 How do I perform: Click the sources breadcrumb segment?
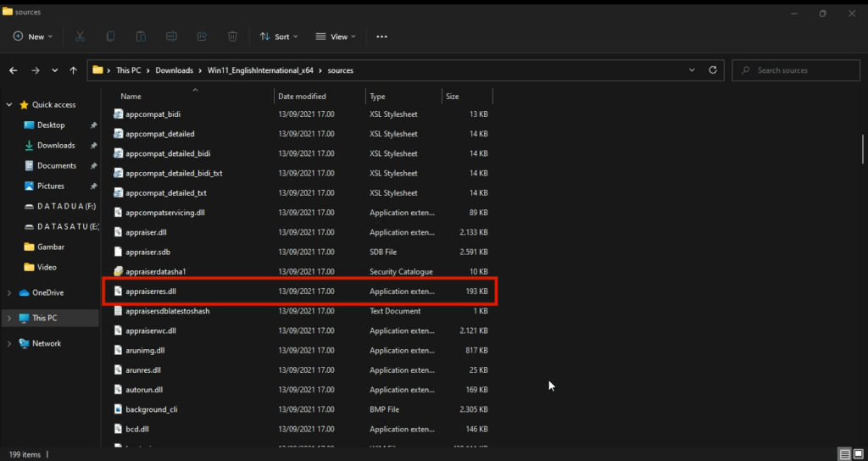[x=341, y=70]
